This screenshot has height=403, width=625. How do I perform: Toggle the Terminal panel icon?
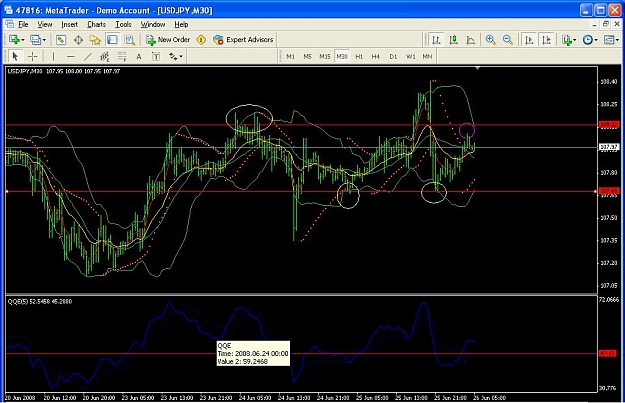[112, 40]
